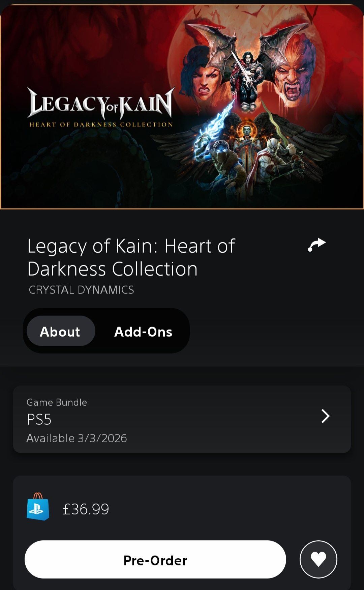Tap the Game Bundle label text
Image resolution: width=364 pixels, height=590 pixels.
(x=57, y=402)
